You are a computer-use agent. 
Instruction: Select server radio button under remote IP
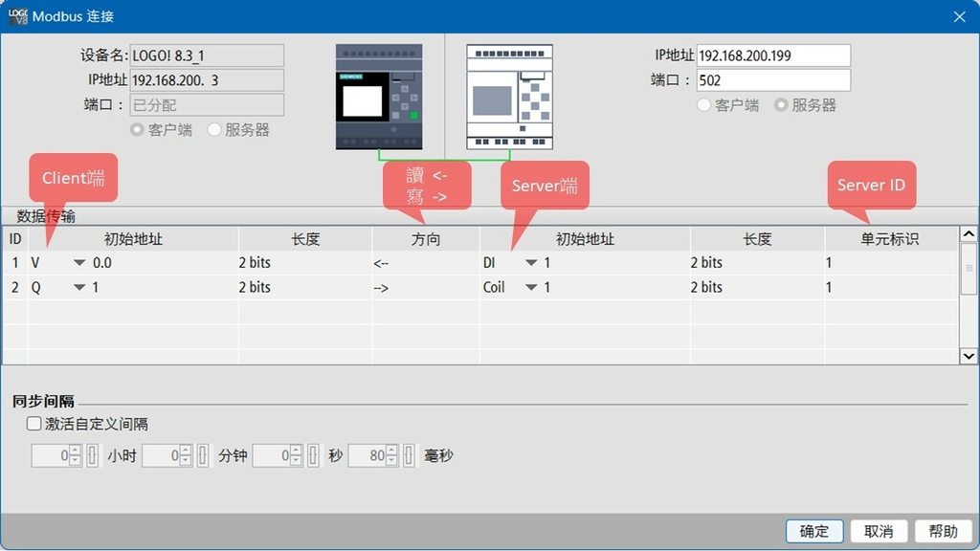pos(781,105)
